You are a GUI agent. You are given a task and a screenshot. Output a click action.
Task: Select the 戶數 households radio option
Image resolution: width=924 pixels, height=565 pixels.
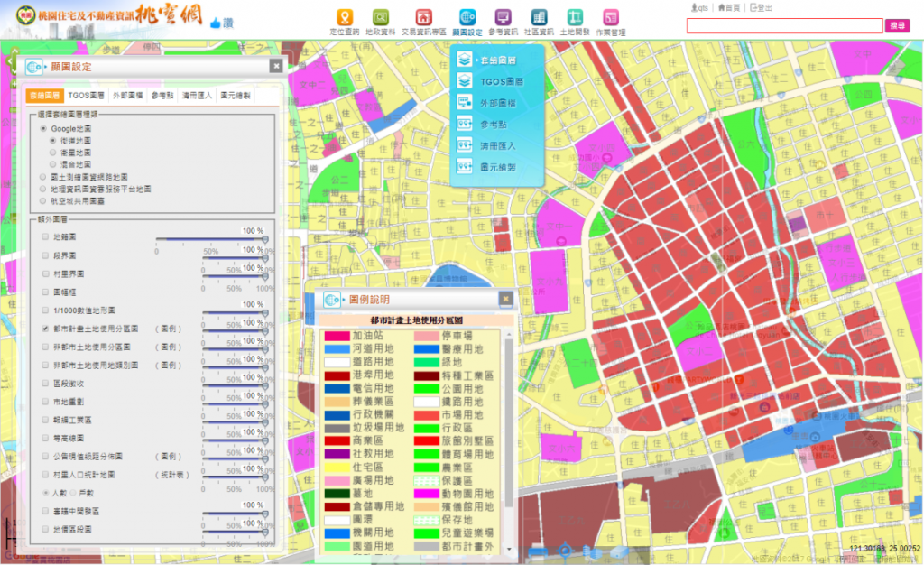click(x=73, y=493)
